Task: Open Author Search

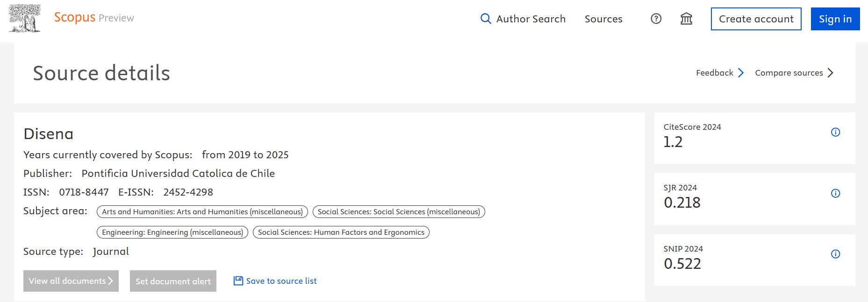Action: [x=531, y=19]
